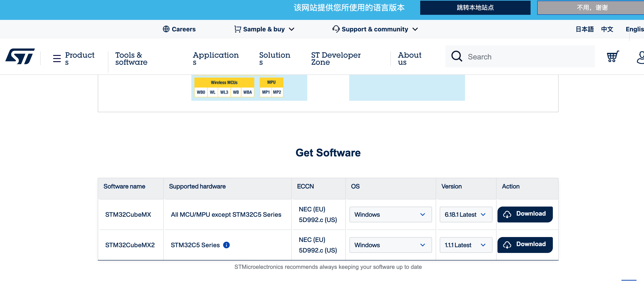Click the MPU block in diagram
644x281 pixels.
[x=271, y=82]
